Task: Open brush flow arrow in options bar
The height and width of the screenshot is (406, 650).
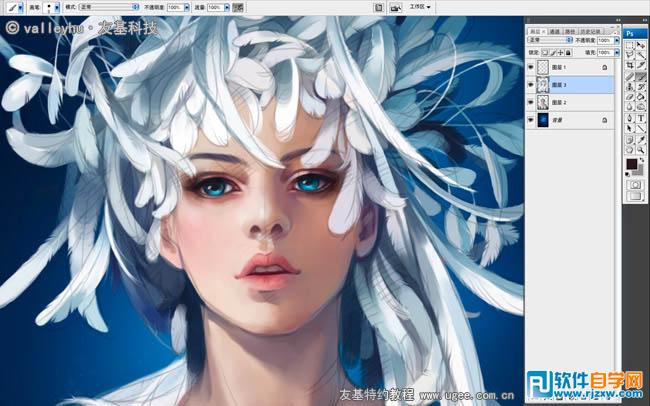Action: [227, 7]
